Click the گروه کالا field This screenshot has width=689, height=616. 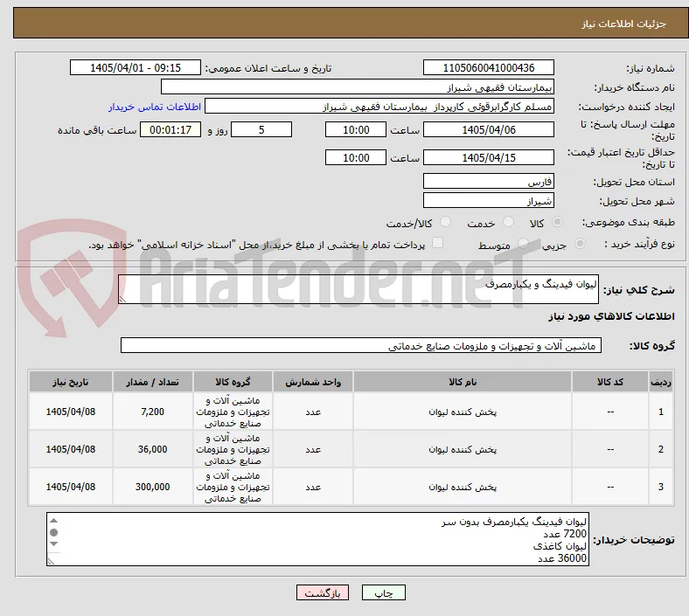(361, 345)
